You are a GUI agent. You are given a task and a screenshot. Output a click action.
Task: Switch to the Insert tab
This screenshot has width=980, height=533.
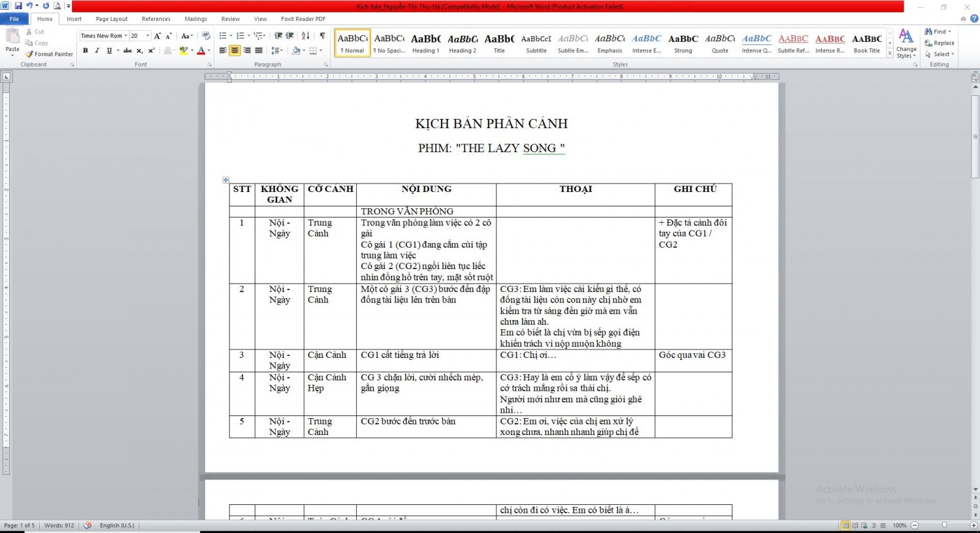(74, 19)
